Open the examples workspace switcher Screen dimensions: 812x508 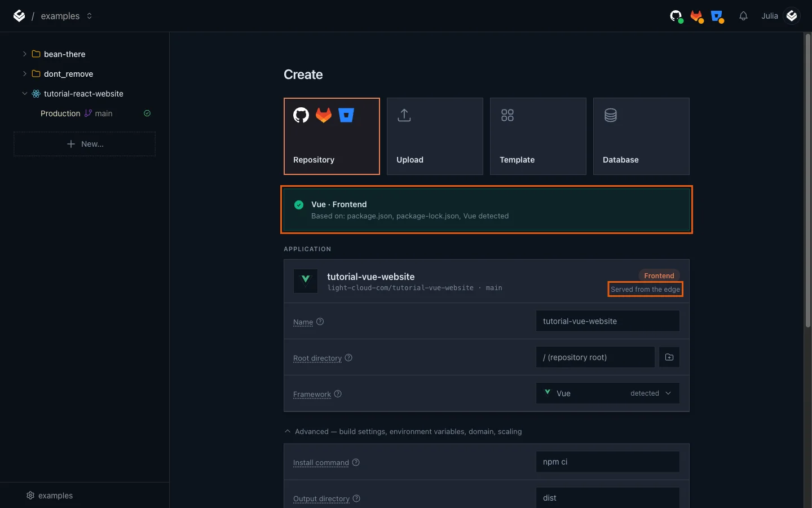coord(66,16)
